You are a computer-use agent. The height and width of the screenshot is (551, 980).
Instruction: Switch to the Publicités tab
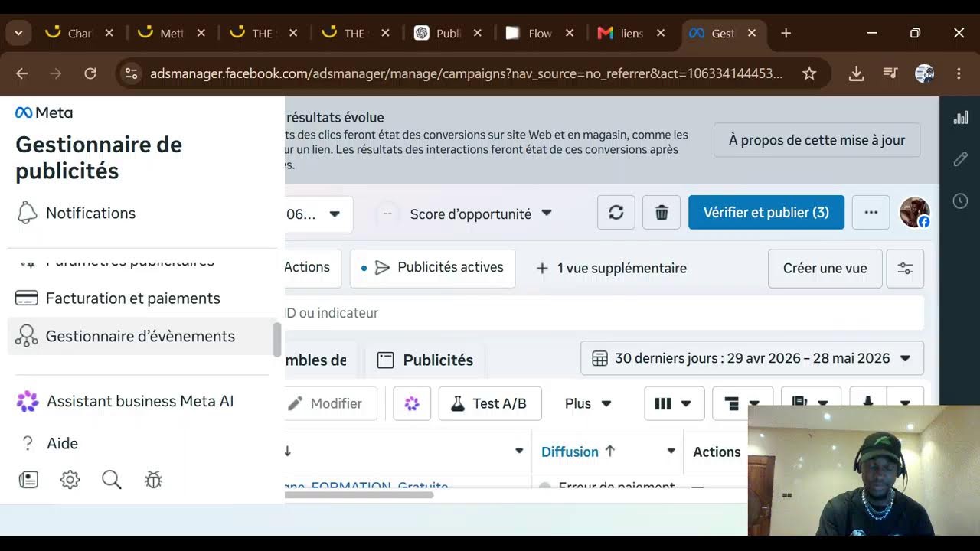(x=426, y=360)
